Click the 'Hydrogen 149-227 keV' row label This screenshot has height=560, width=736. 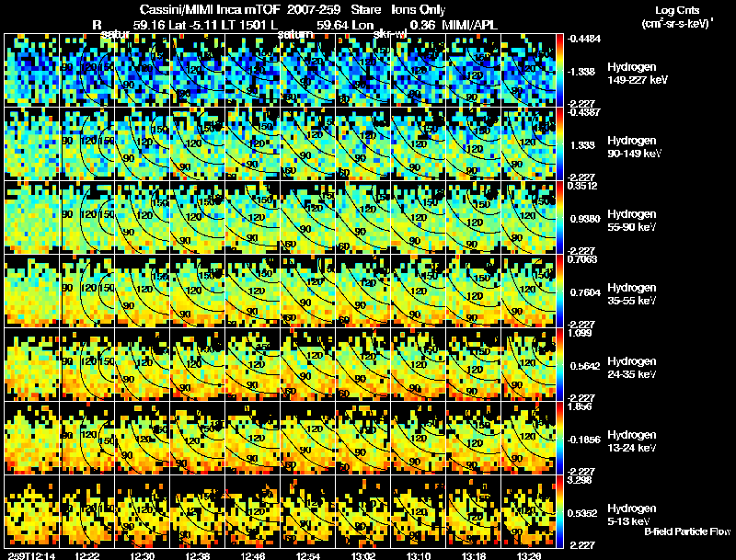[x=637, y=74]
